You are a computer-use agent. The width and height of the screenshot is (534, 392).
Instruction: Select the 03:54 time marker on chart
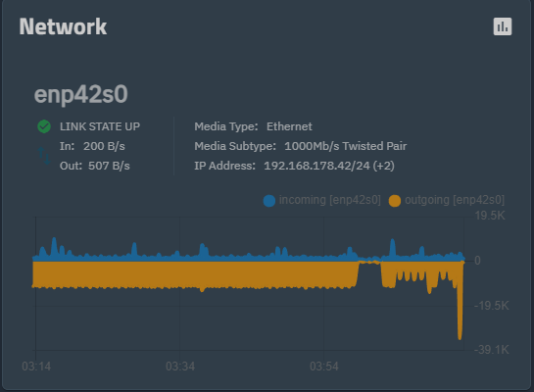tap(324, 367)
